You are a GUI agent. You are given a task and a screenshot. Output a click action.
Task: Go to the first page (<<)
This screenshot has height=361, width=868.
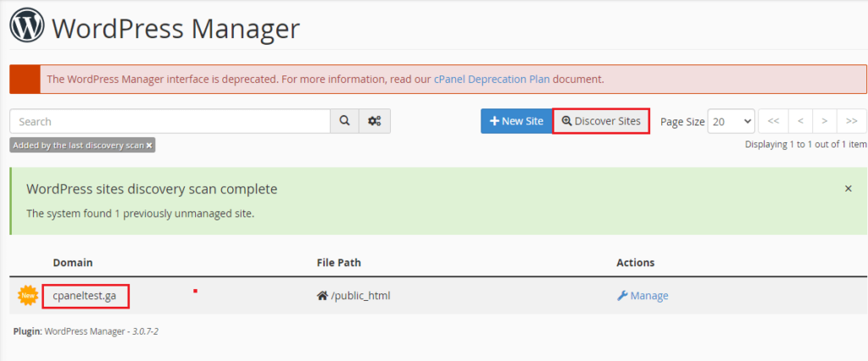click(x=773, y=121)
